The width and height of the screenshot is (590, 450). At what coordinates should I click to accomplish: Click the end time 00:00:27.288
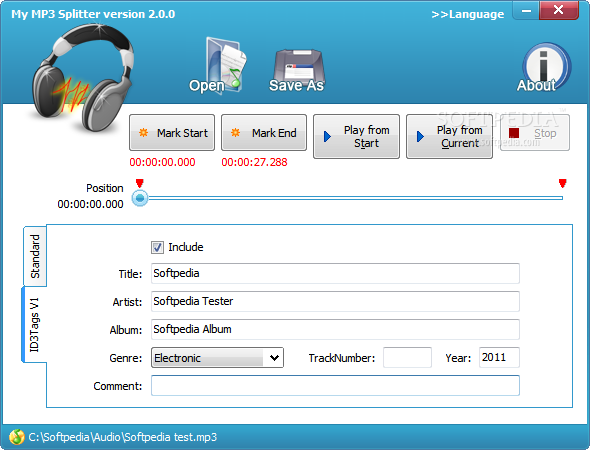coord(254,162)
